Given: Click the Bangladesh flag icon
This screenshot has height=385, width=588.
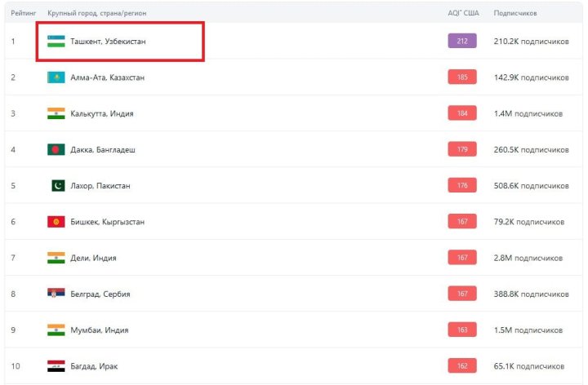Looking at the screenshot, I should click(56, 150).
